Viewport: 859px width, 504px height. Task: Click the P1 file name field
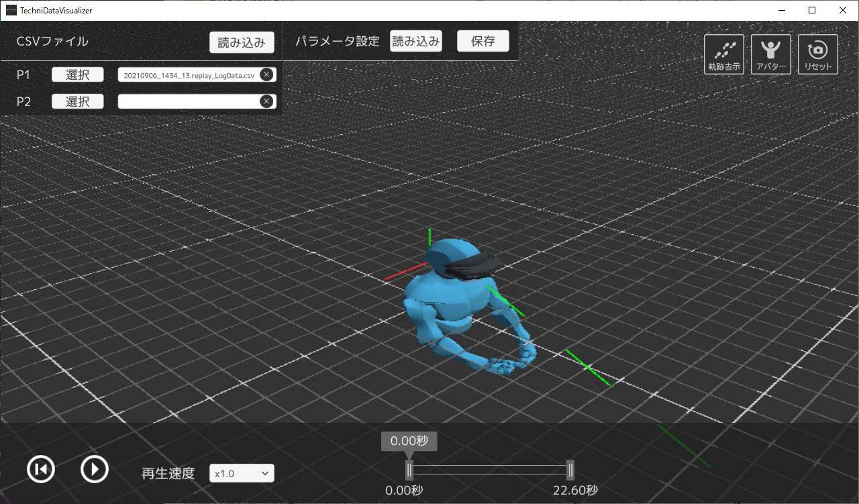click(x=189, y=75)
